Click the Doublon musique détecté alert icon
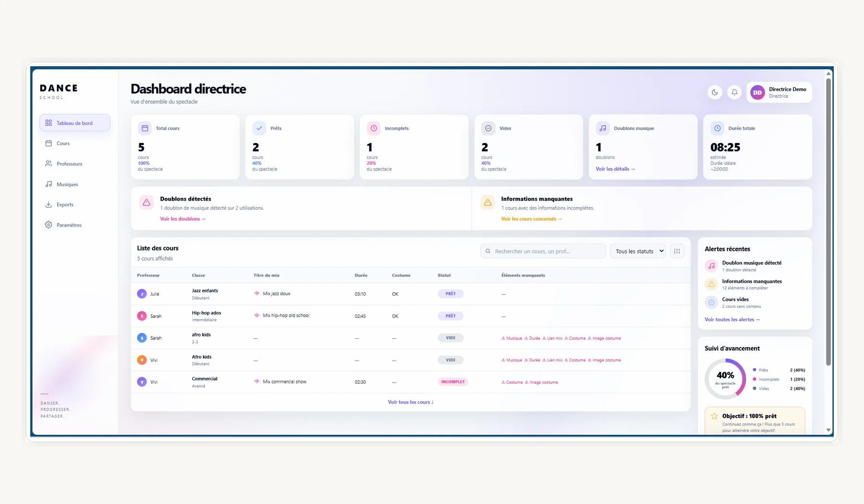This screenshot has height=504, width=864. pyautogui.click(x=711, y=266)
